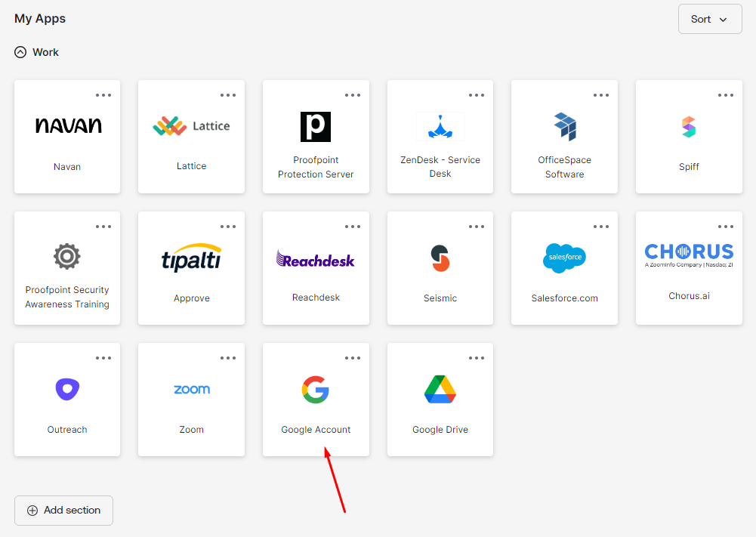The height and width of the screenshot is (537, 756).
Task: Launch the ZenDesk Service Desk icon
Action: pos(440,126)
